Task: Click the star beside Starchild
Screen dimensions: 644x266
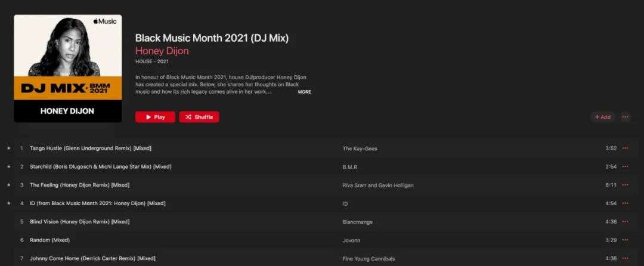Action: tap(8, 166)
